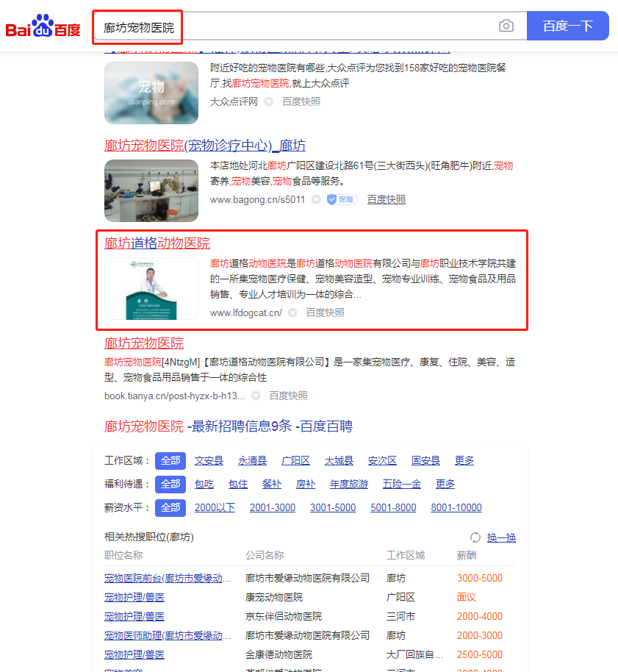Expand dropdown arrow after www.bagong.cn/s5011
The image size is (618, 672).
pyautogui.click(x=316, y=200)
